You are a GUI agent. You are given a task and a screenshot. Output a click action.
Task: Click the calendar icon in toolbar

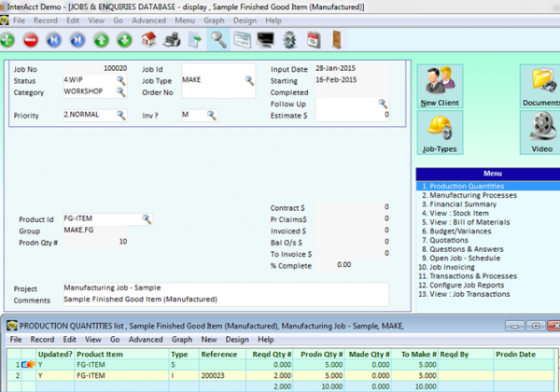click(x=314, y=39)
